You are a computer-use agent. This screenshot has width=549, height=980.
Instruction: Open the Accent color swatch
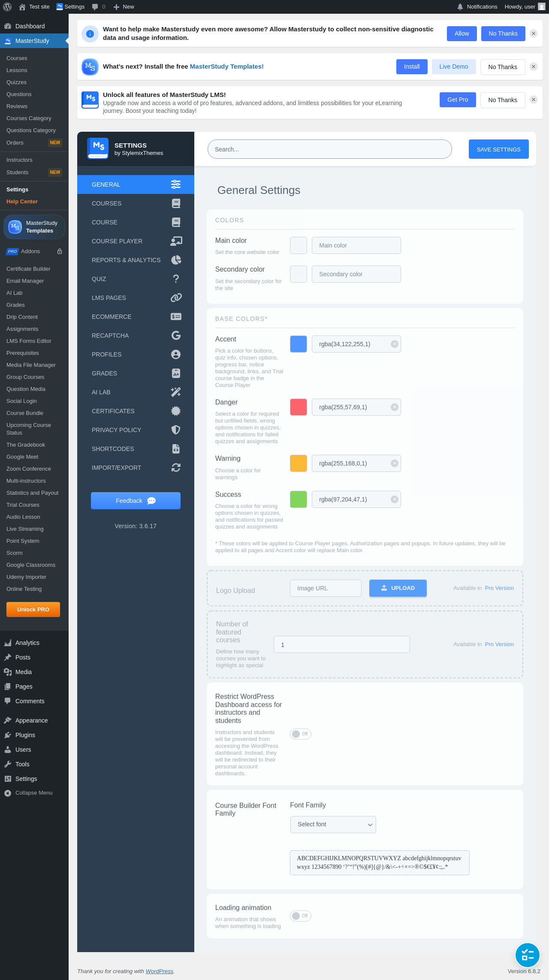click(x=299, y=344)
